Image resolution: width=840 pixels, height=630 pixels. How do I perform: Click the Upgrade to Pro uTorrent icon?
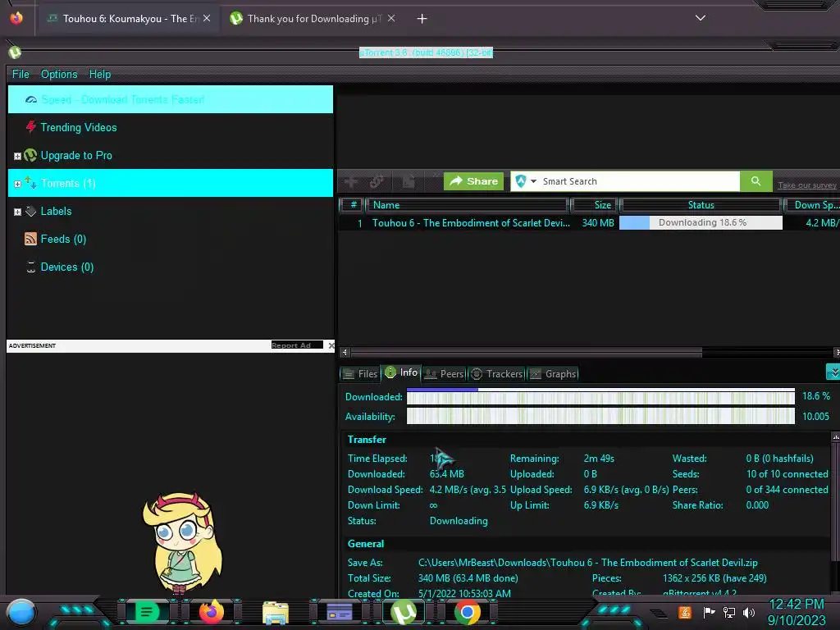[30, 155]
